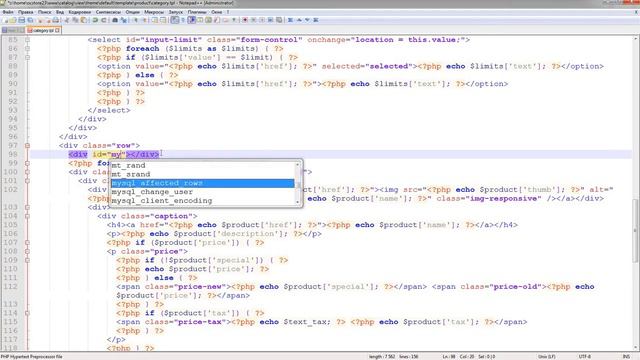Screen dimensions: 640x360
Task: Click autocomplete list scroll-down arrow
Action: 298,202
